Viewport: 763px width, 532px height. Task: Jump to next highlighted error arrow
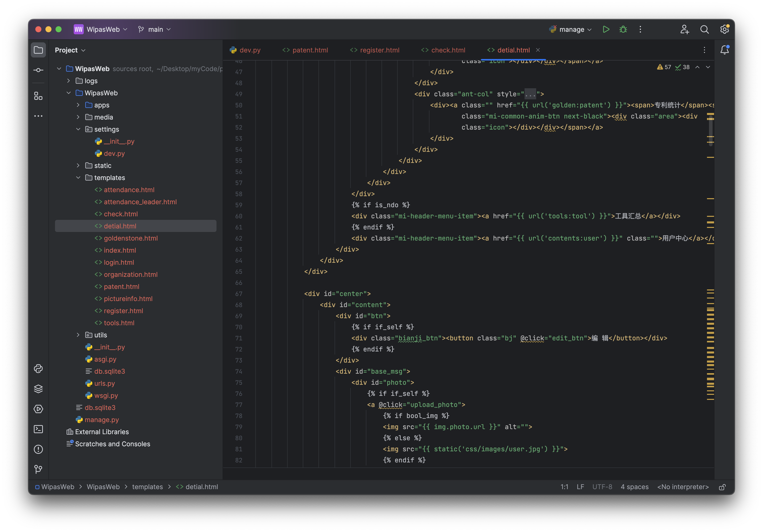click(x=708, y=67)
